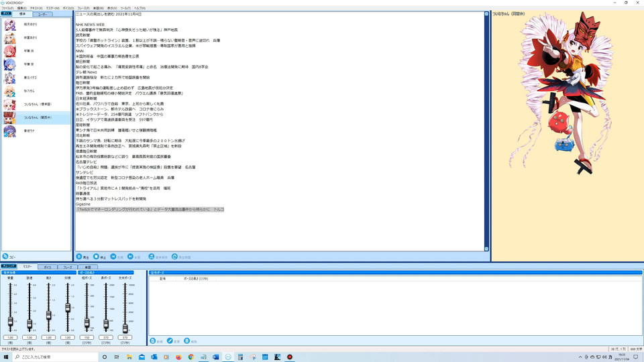Screen dimensions: 644x362
Task: Click the first line ニュースの見出しを読む
Action: [x=109, y=14]
